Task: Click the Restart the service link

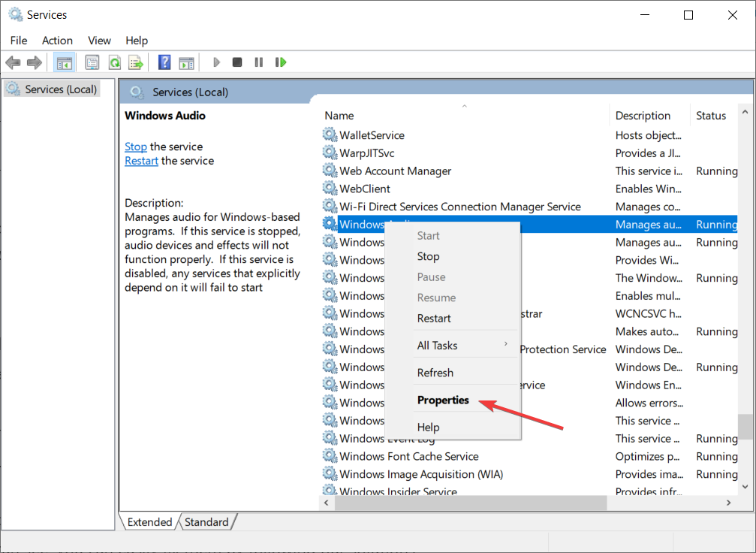Action: (x=141, y=161)
